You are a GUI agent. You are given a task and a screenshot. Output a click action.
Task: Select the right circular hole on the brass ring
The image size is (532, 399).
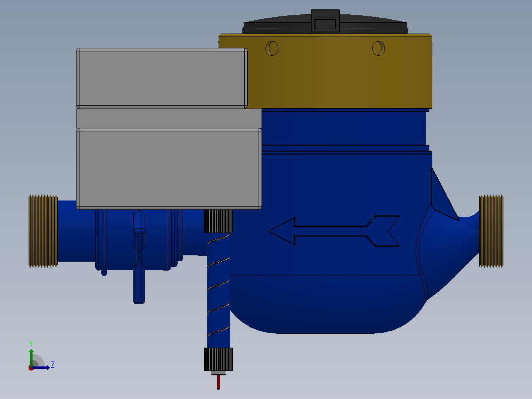[379, 48]
